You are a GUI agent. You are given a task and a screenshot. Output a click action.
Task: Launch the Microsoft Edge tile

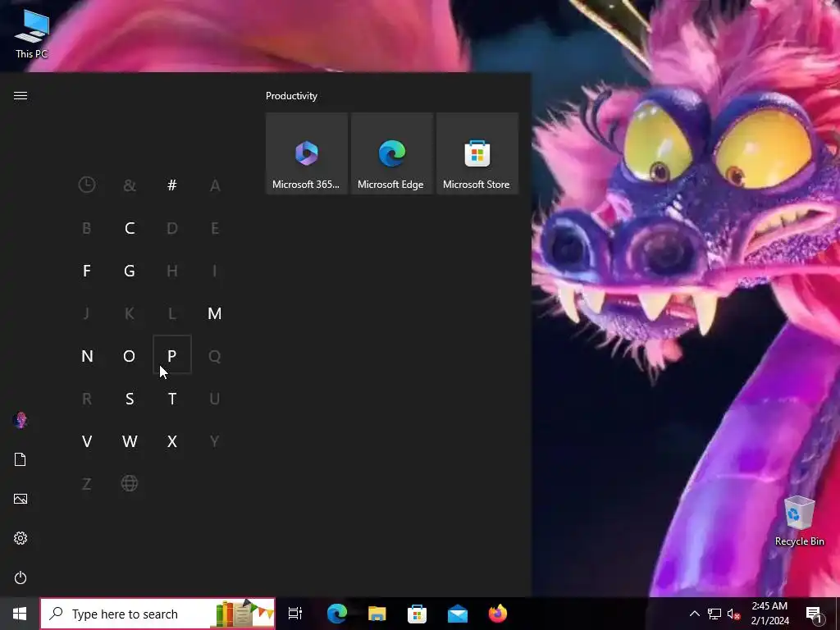click(x=391, y=153)
